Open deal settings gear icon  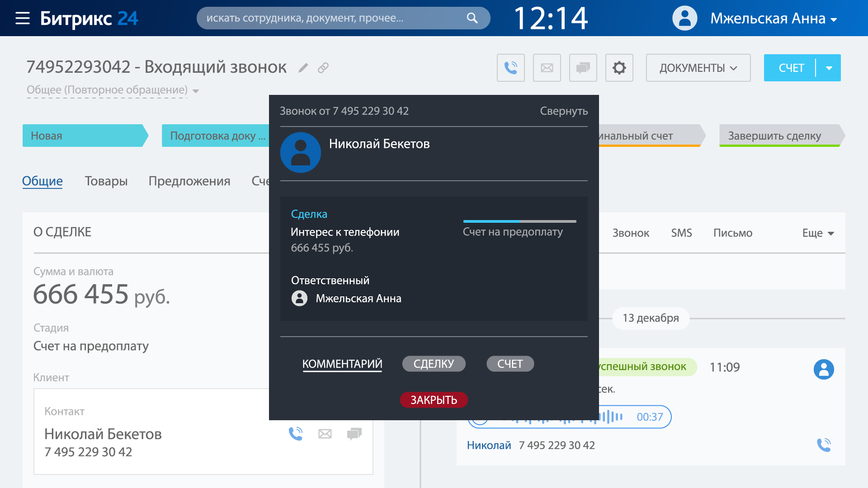(619, 68)
